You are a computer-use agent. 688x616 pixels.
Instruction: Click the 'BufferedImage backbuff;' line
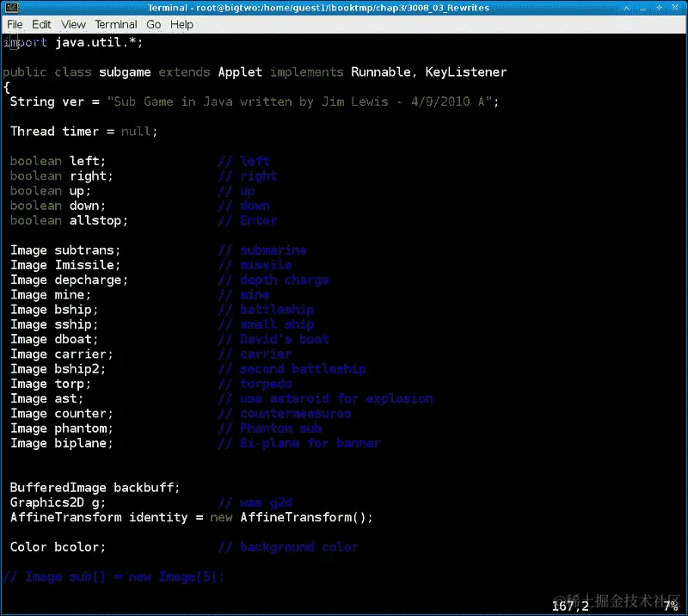95,488
